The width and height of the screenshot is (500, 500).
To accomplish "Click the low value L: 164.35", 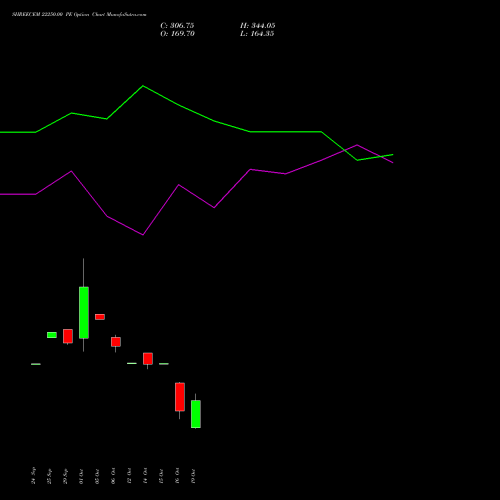I will click(257, 34).
